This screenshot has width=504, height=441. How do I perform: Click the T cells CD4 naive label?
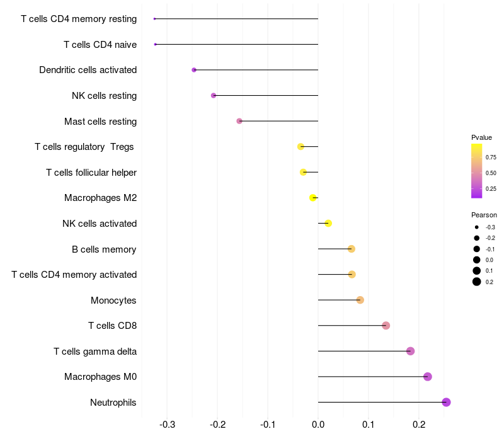100,44
